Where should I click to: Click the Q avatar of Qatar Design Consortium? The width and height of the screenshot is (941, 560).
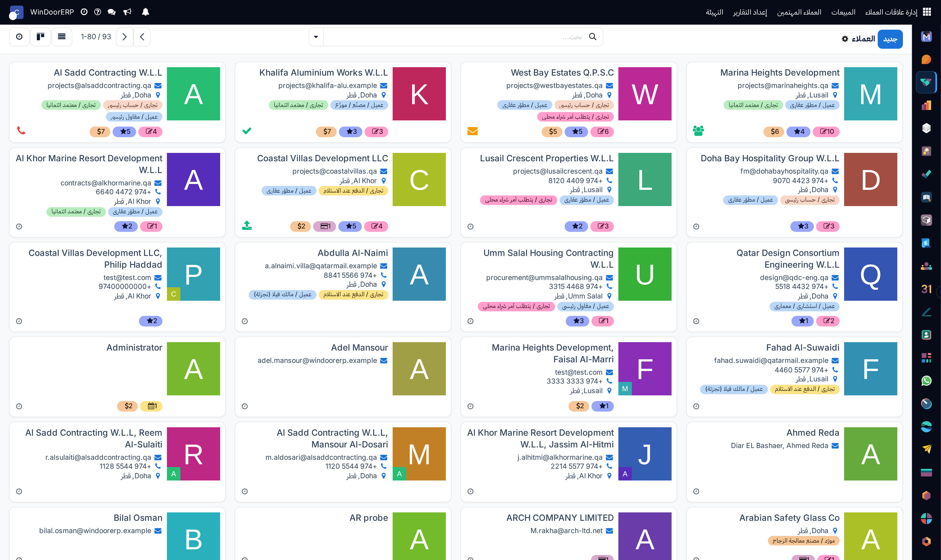[870, 274]
